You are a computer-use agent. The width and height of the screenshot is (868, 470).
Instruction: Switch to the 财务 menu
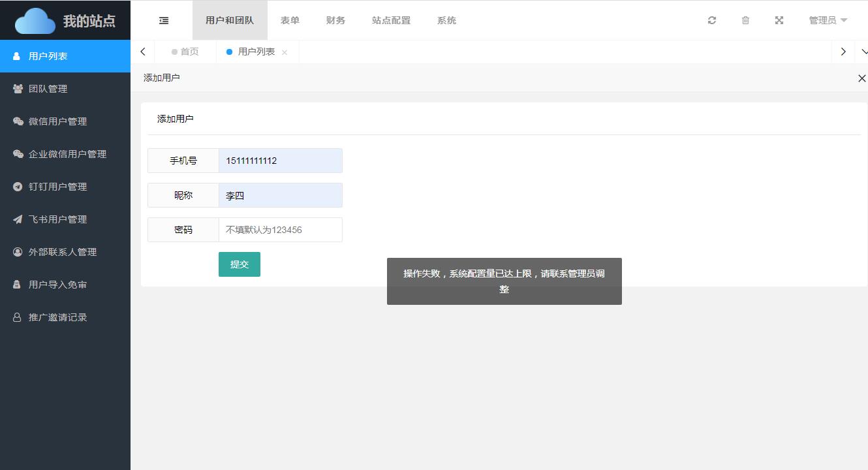[x=335, y=20]
